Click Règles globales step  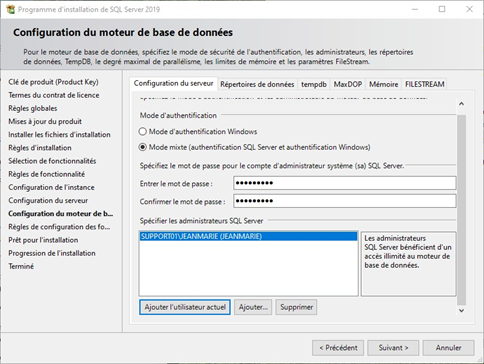(33, 108)
